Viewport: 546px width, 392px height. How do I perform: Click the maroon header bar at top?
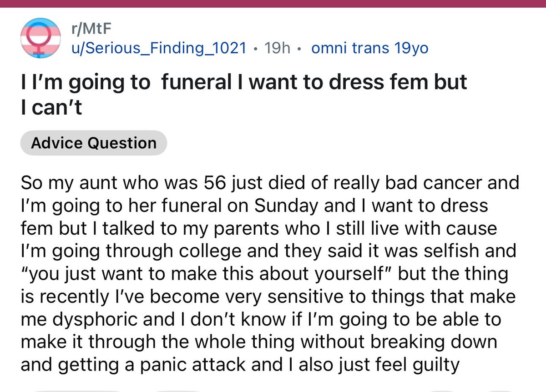pos(273,4)
